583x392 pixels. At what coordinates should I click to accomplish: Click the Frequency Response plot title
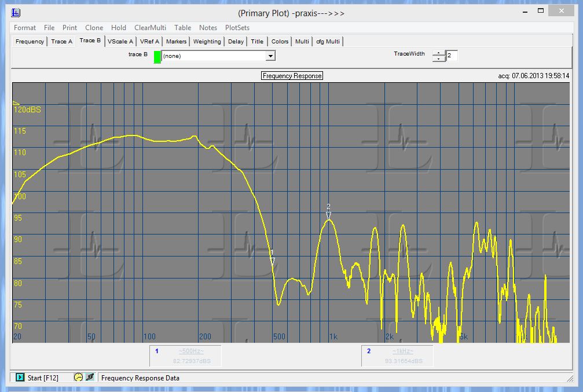pyautogui.click(x=292, y=75)
